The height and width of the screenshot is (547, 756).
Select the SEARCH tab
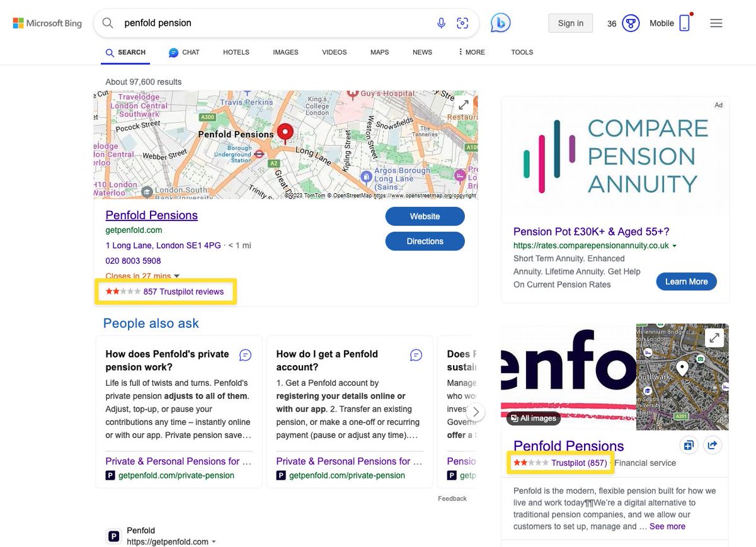[125, 52]
